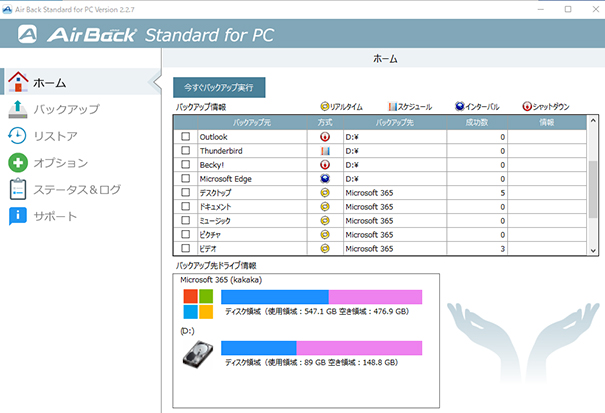Click the shutdown method icon in Becky! row

click(325, 165)
